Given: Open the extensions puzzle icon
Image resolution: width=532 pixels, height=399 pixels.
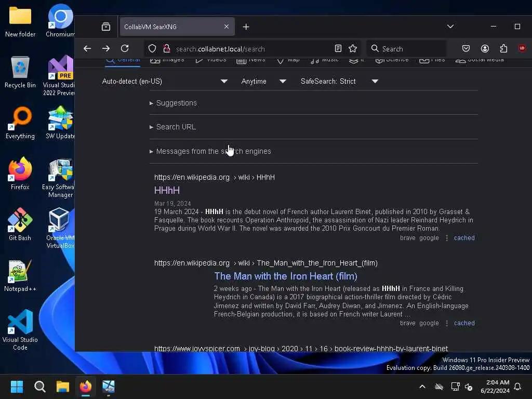Looking at the screenshot, I should coord(503,48).
